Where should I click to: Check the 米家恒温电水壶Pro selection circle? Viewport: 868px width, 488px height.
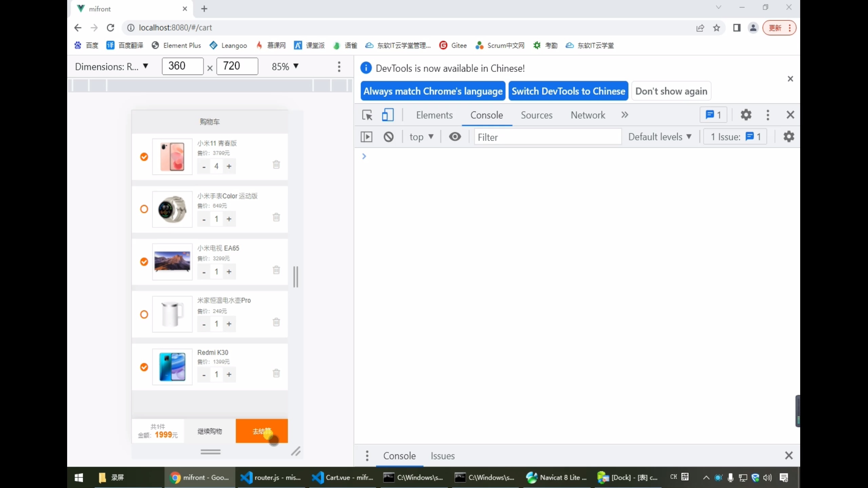(144, 314)
